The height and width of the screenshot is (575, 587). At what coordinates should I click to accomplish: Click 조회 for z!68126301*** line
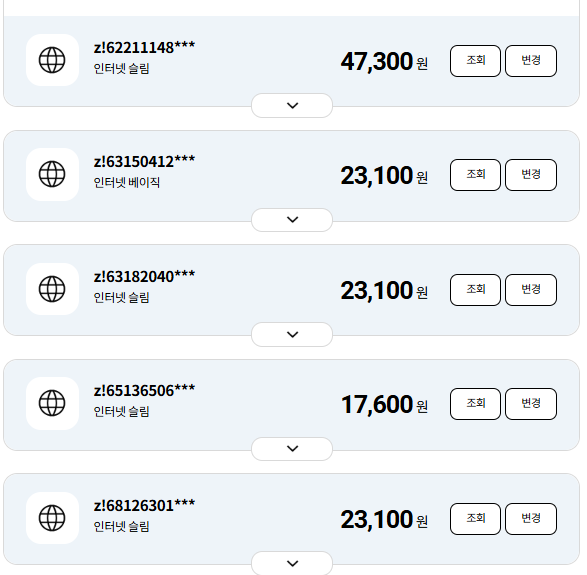tap(475, 519)
